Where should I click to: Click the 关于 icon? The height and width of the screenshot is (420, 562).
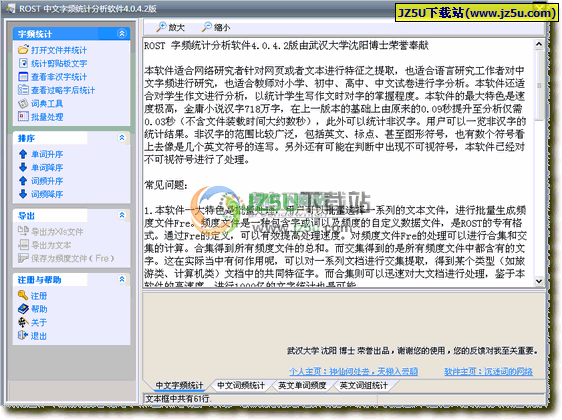point(23,322)
